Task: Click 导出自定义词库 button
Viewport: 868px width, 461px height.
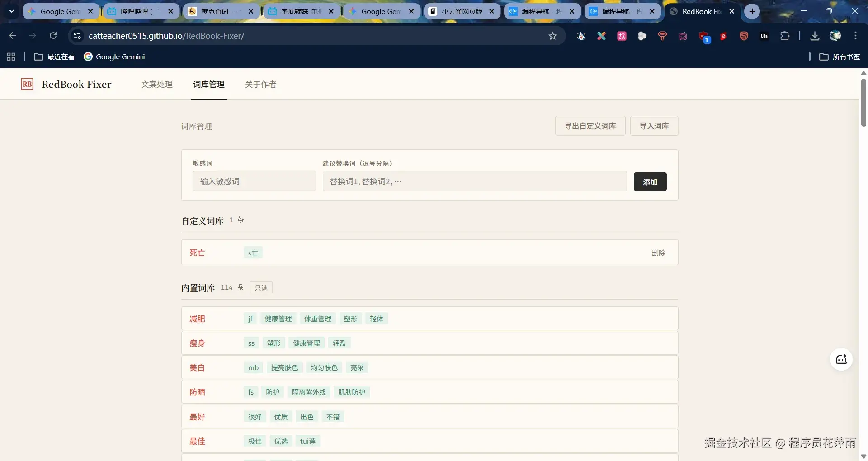Action: click(x=590, y=126)
